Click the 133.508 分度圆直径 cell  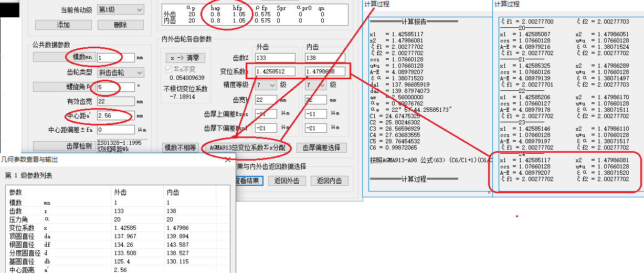tap(124, 253)
